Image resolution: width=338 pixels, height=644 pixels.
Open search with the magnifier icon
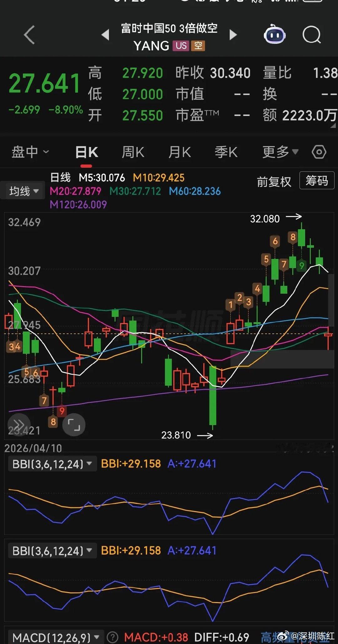312,35
